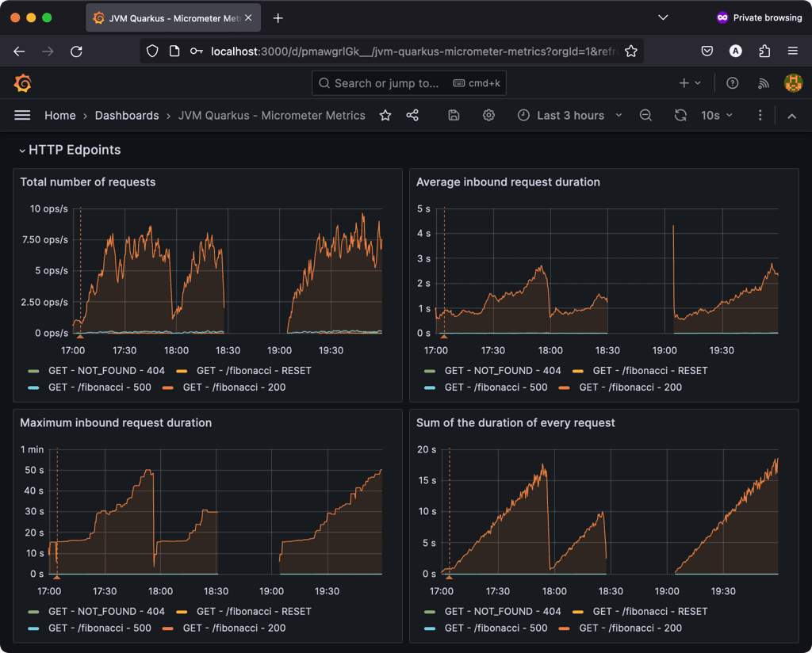
Task: Show site information page icon
Action: [x=174, y=52]
